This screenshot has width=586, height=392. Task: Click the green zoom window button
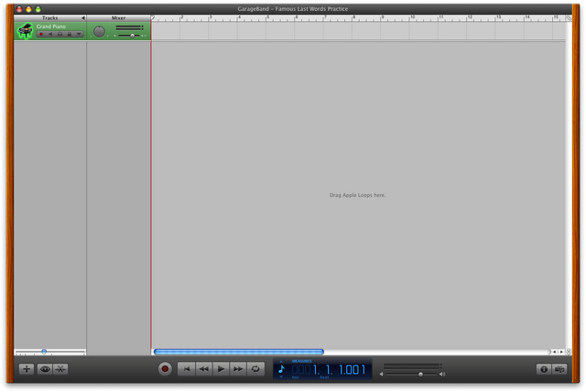38,9
